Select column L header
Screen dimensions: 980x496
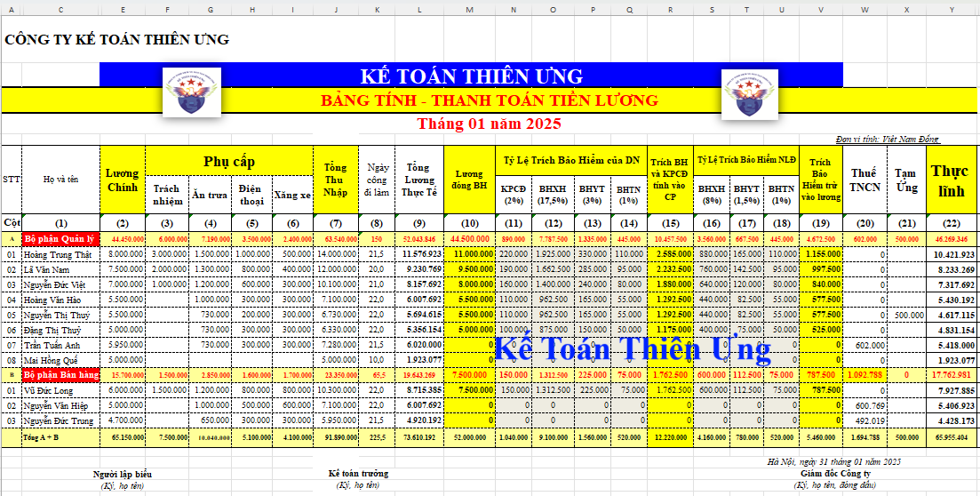coord(419,10)
